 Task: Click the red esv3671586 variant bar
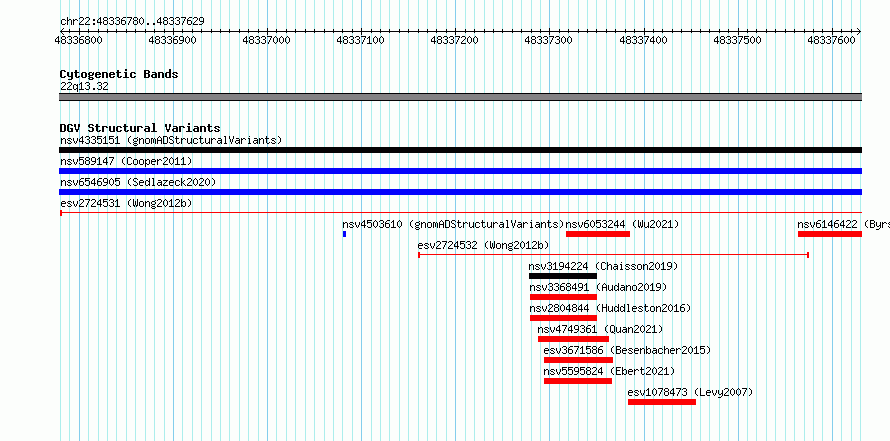point(578,360)
